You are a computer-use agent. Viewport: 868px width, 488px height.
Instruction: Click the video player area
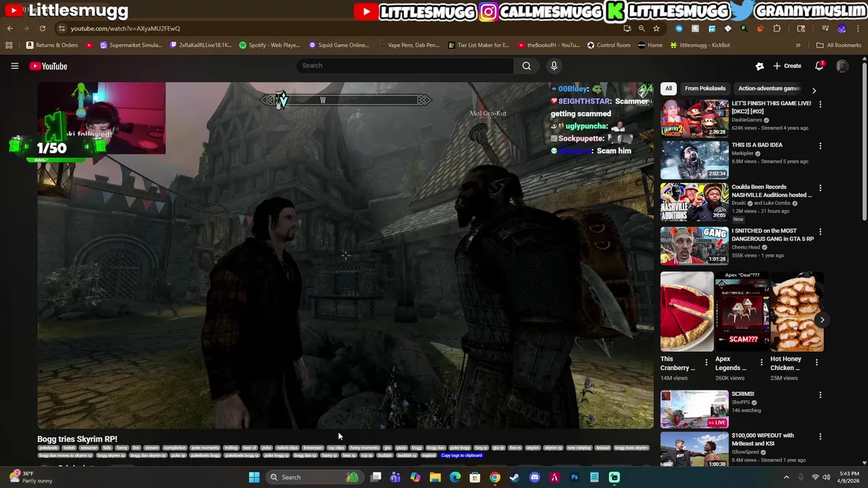point(345,256)
